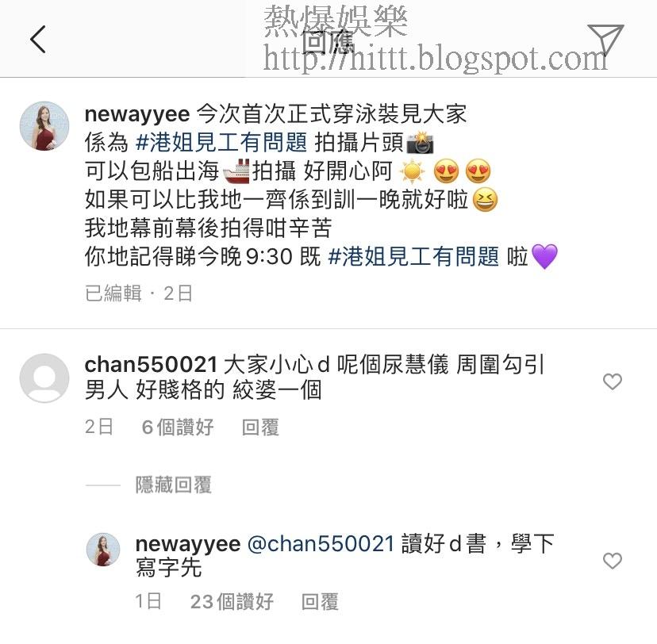Viewport: 657px width, 644px height.
Task: Open first #港姐見工有問題 hashtag in caption
Action: [221, 143]
